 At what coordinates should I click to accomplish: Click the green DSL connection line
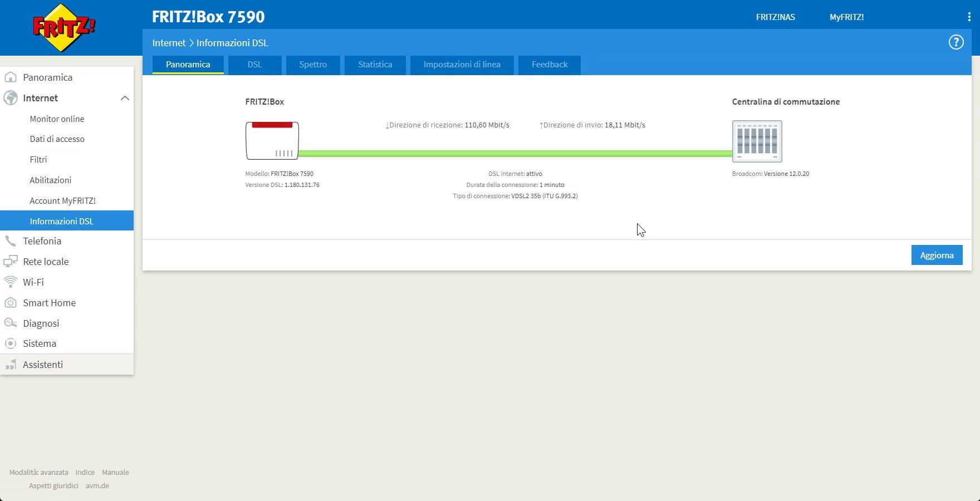point(515,154)
